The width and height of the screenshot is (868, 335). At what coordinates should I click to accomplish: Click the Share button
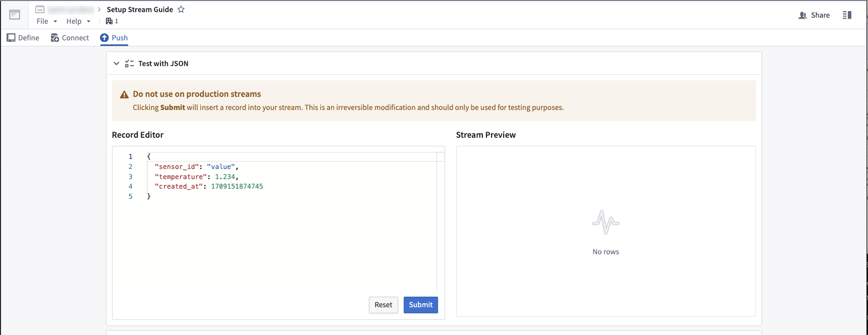[814, 15]
